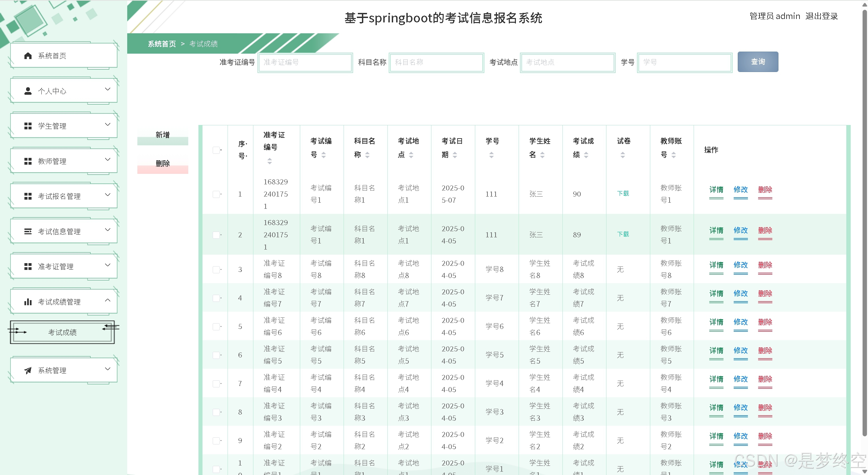Click the paper plane icon for 系统管理
868x475 pixels.
28,370
